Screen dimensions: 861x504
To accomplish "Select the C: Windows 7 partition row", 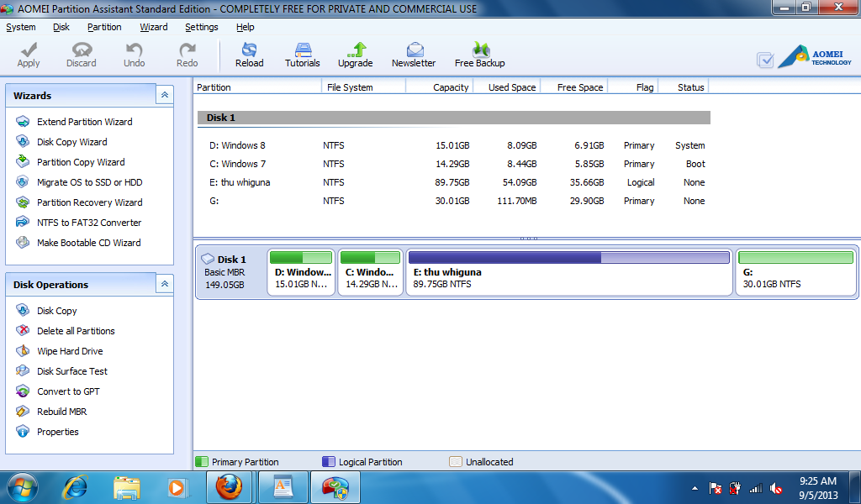I will click(x=453, y=164).
